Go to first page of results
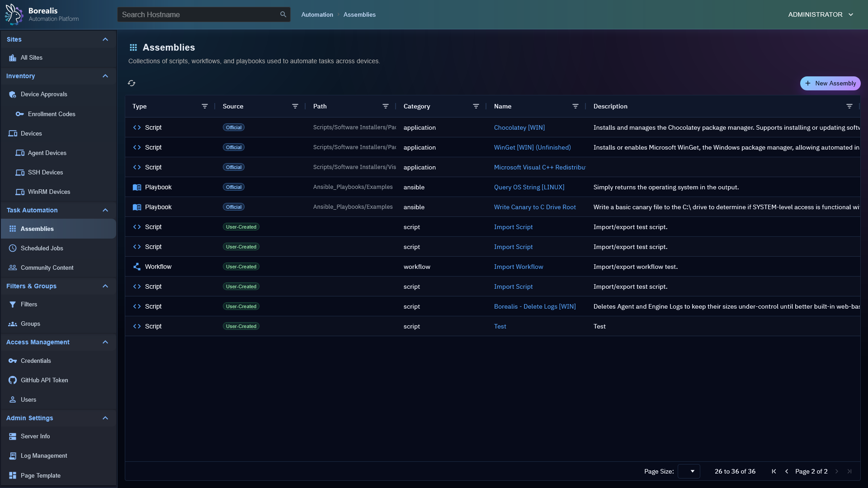The height and width of the screenshot is (488, 868). point(774,471)
